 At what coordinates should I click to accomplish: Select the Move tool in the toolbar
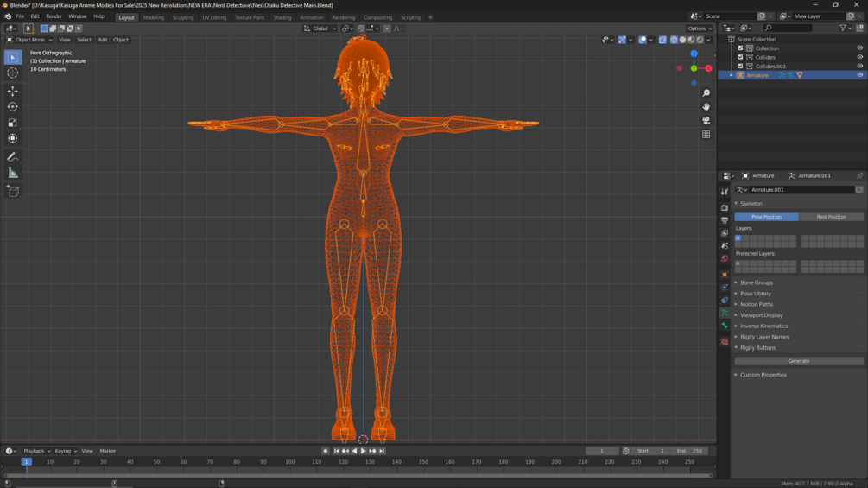[x=13, y=91]
